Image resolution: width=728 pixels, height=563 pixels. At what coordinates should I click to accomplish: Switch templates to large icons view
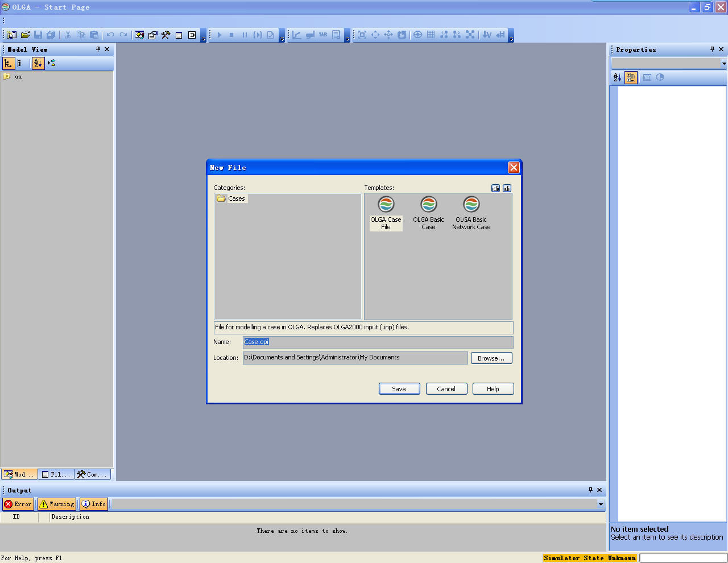tap(495, 188)
